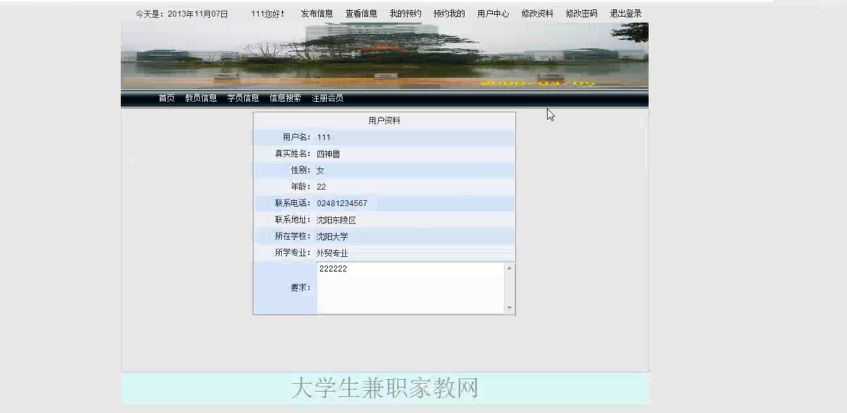Click the 所学专业 label

[293, 253]
